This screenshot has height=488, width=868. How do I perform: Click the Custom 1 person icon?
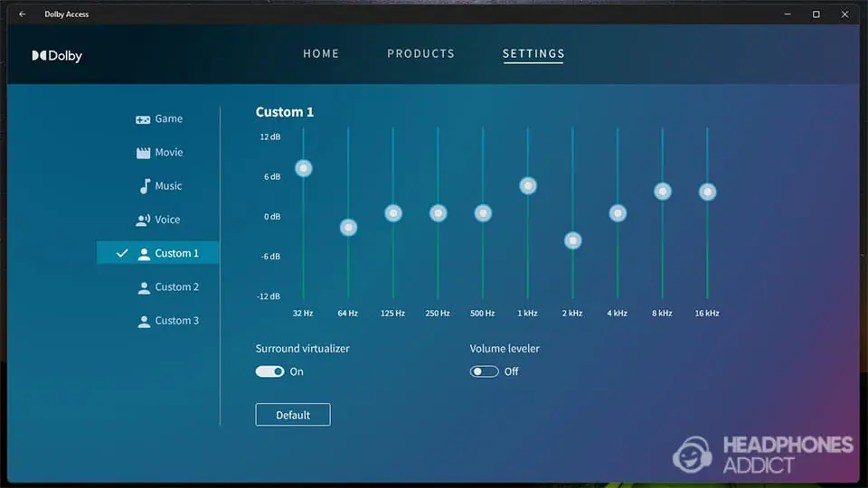tap(144, 253)
